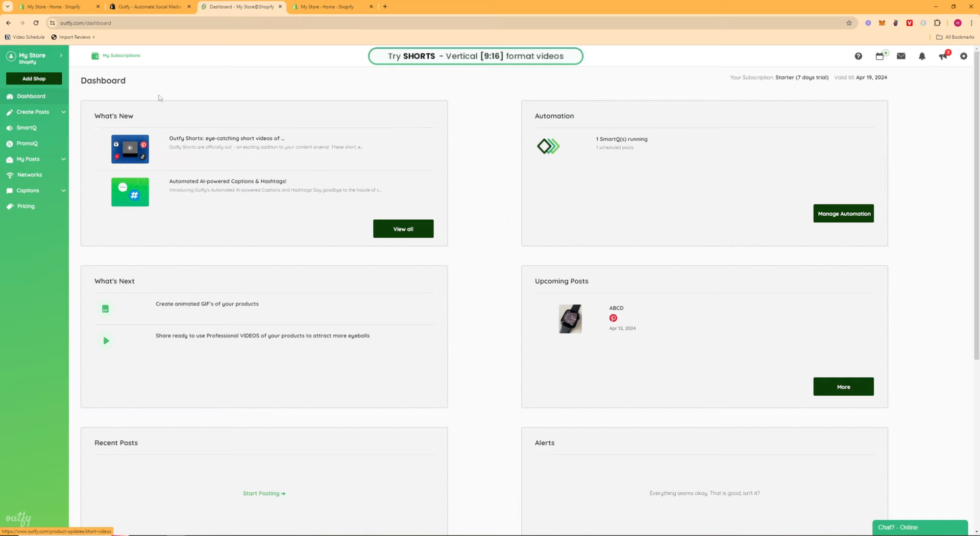
Task: Open Networks in sidebar
Action: click(x=29, y=175)
